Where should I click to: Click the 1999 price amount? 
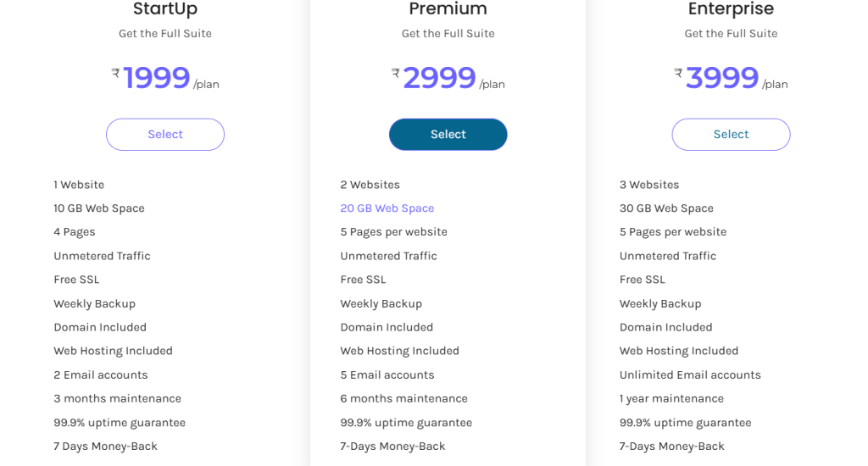coord(157,78)
